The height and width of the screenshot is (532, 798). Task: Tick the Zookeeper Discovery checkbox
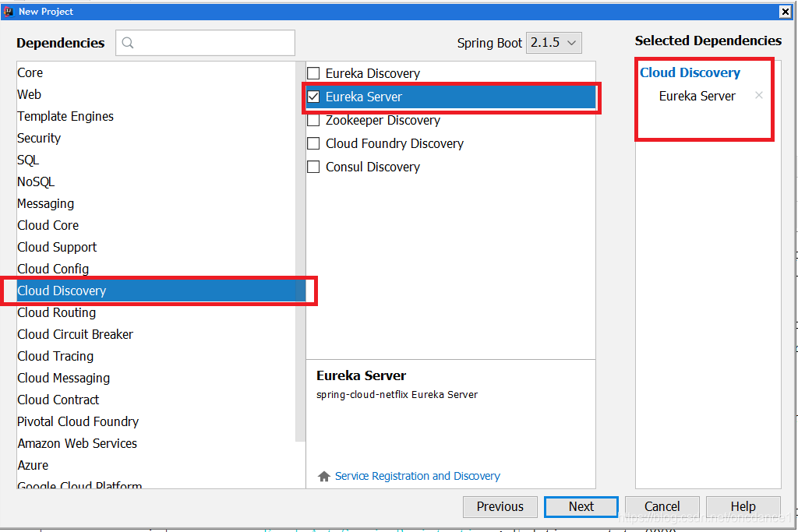(x=313, y=120)
